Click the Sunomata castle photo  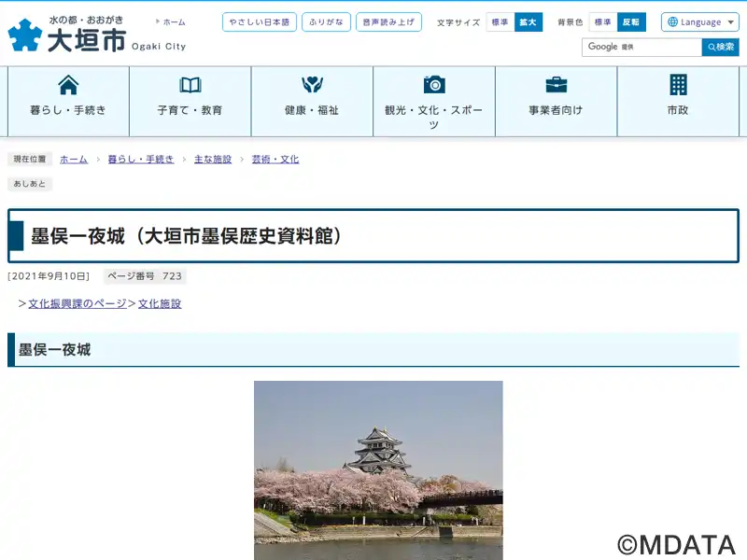click(378, 470)
